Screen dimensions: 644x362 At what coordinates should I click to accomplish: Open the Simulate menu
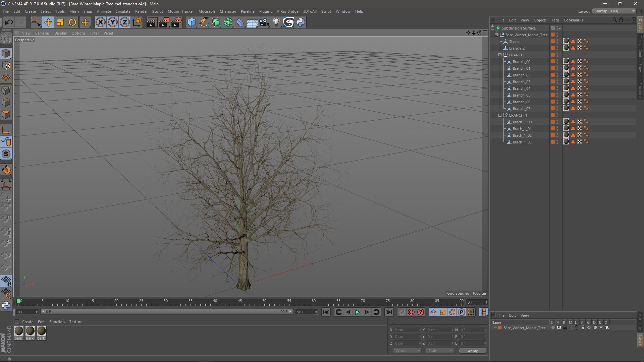tap(123, 11)
